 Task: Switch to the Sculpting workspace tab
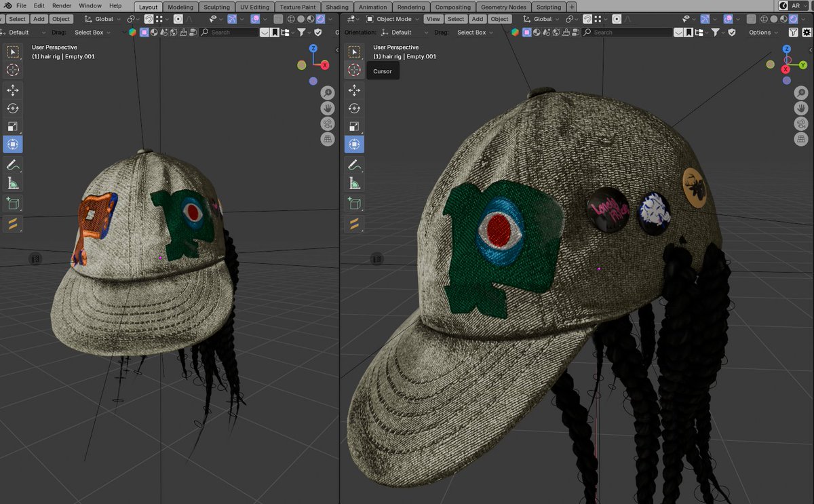[x=217, y=7]
